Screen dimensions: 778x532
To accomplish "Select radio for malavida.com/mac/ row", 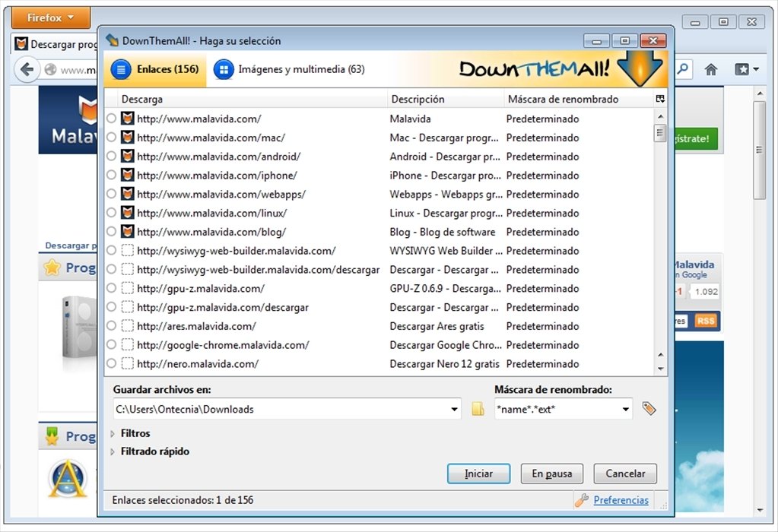I will tap(112, 138).
